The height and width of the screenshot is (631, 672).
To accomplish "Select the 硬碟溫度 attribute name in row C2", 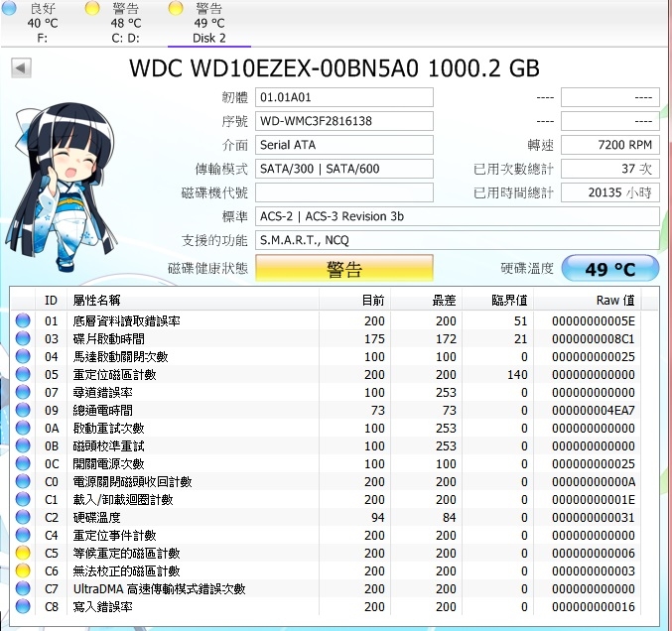I will point(97,518).
